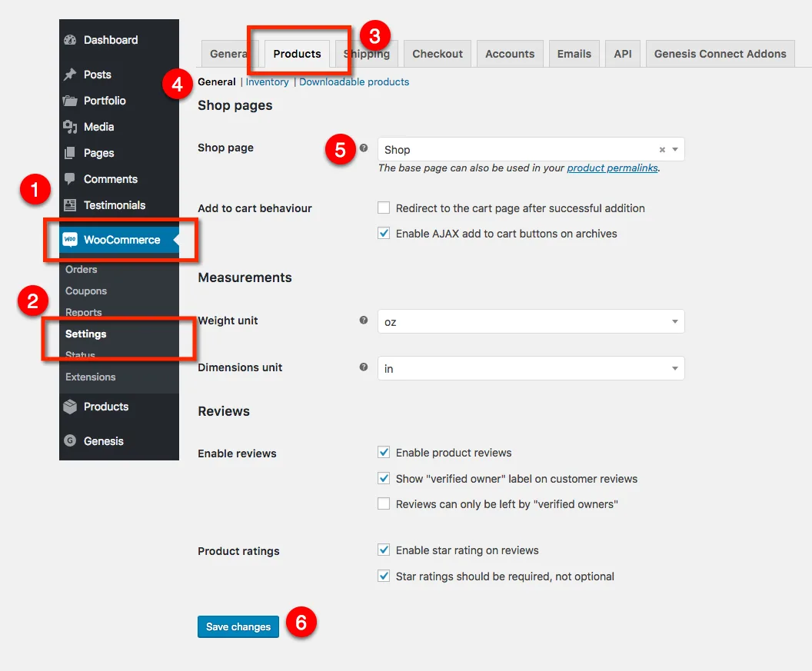Switch to the API tab
This screenshot has height=671, width=812.
click(623, 54)
